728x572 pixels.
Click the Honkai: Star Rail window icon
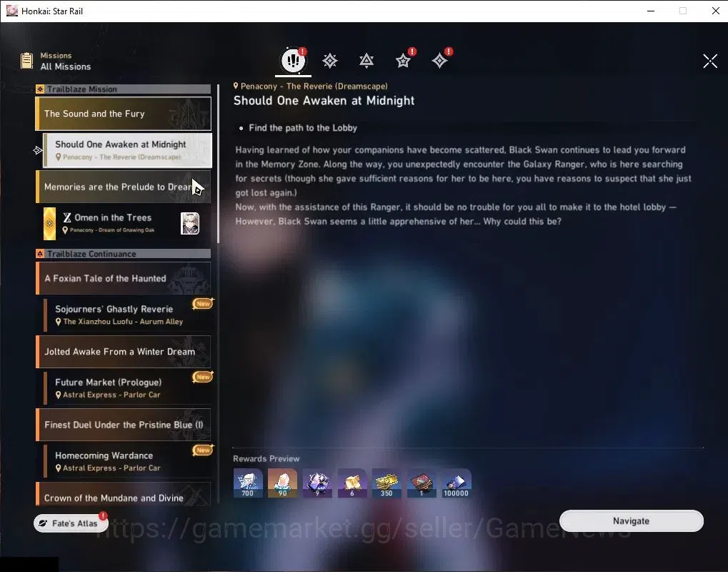pos(11,11)
